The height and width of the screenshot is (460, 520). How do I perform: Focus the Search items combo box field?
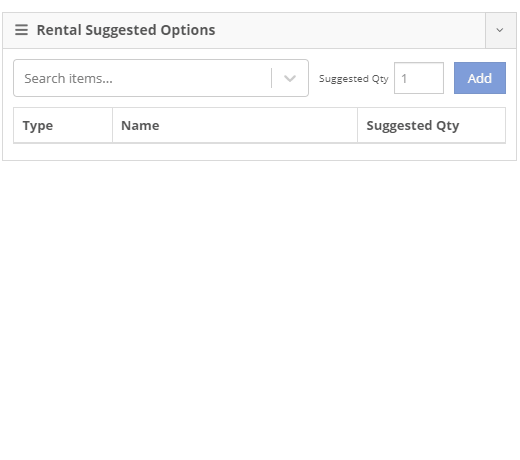tap(161, 78)
